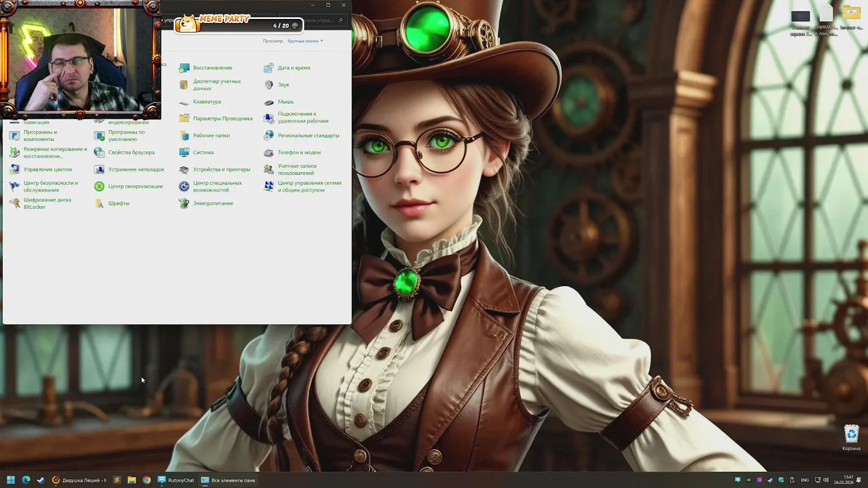Open Steam from the taskbar
This screenshot has width=868, height=488.
click(x=41, y=480)
